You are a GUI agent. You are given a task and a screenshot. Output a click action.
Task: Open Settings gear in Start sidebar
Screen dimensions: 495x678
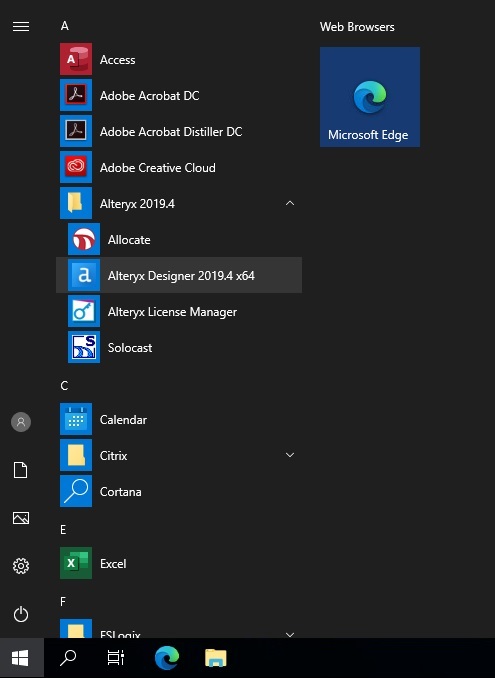tap(21, 566)
